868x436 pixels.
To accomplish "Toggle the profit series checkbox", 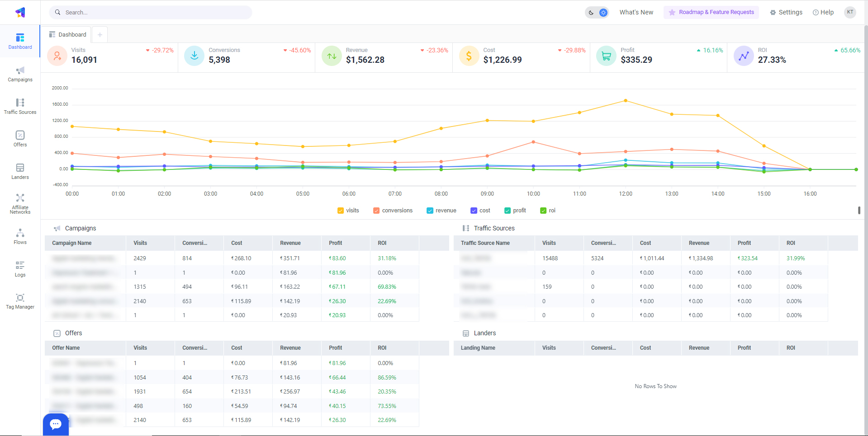I will click(508, 211).
